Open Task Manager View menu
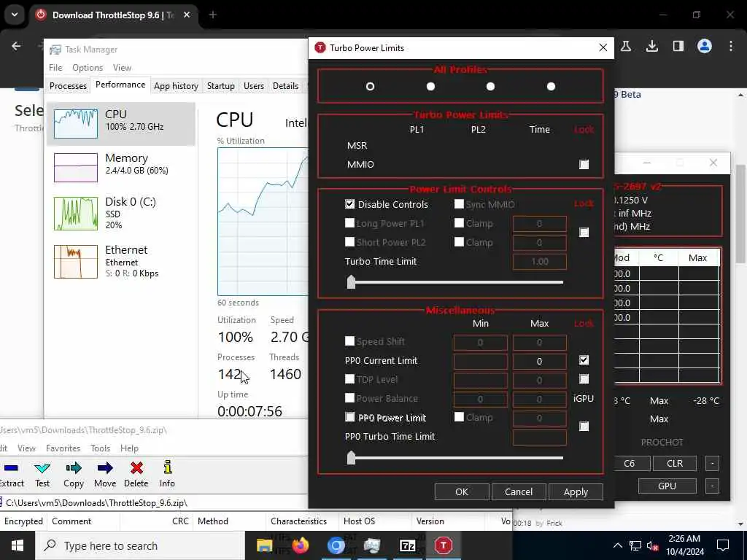The image size is (747, 560). (122, 68)
